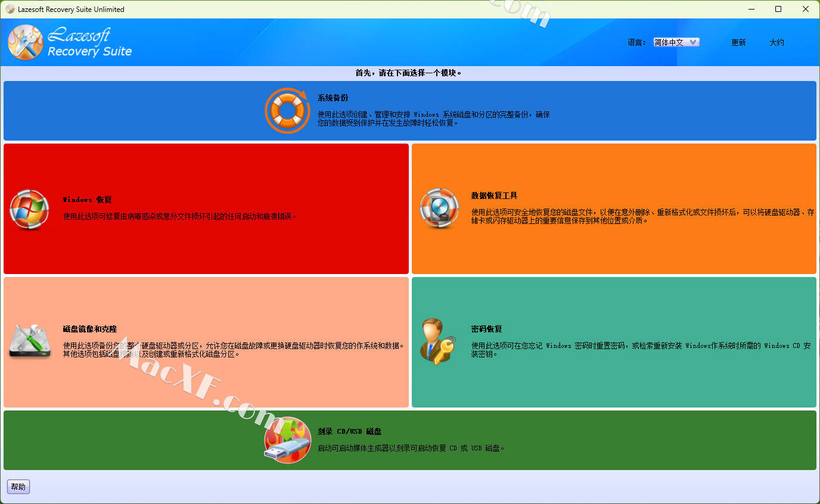820x504 pixels.
Task: Minimize the Lazesoft window
Action: pos(751,9)
